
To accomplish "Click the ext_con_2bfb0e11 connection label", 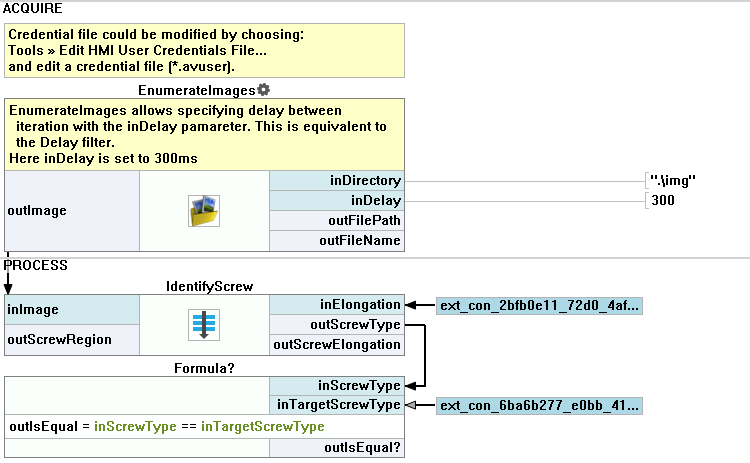I will tap(539, 305).
